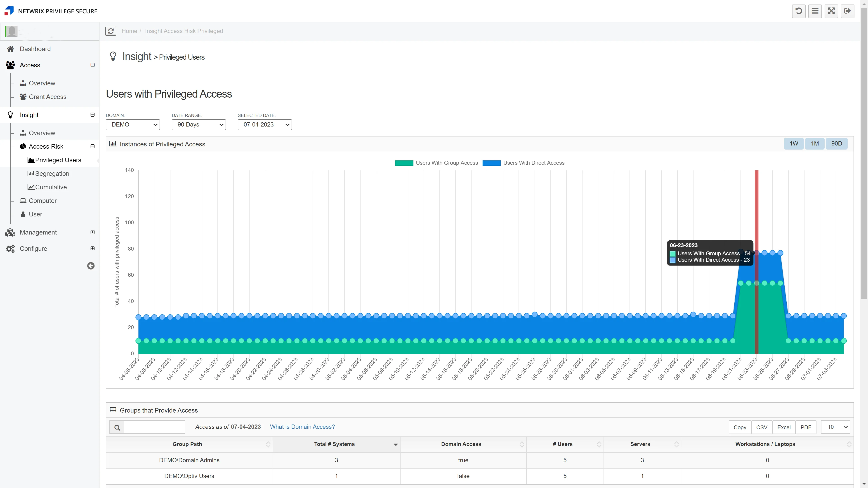Open the Configure sidebar section

pyautogui.click(x=33, y=249)
